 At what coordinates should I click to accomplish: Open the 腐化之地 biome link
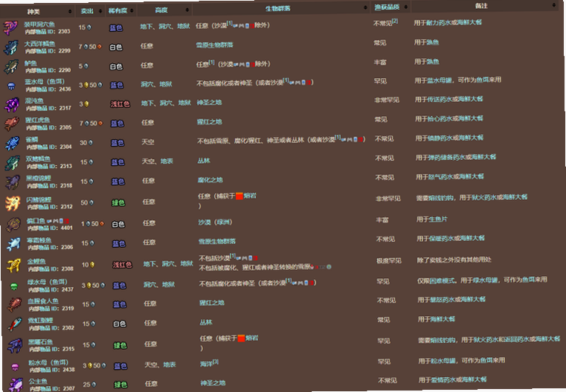pos(210,180)
